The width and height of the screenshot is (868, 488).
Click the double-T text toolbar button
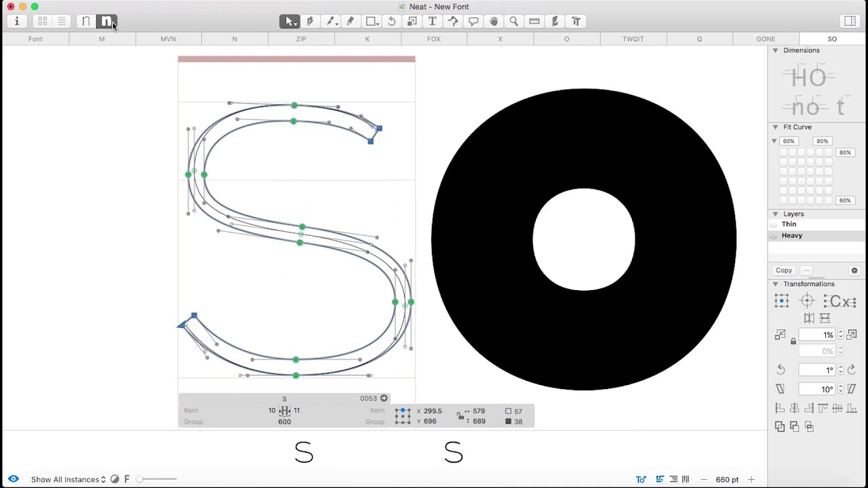pos(576,22)
